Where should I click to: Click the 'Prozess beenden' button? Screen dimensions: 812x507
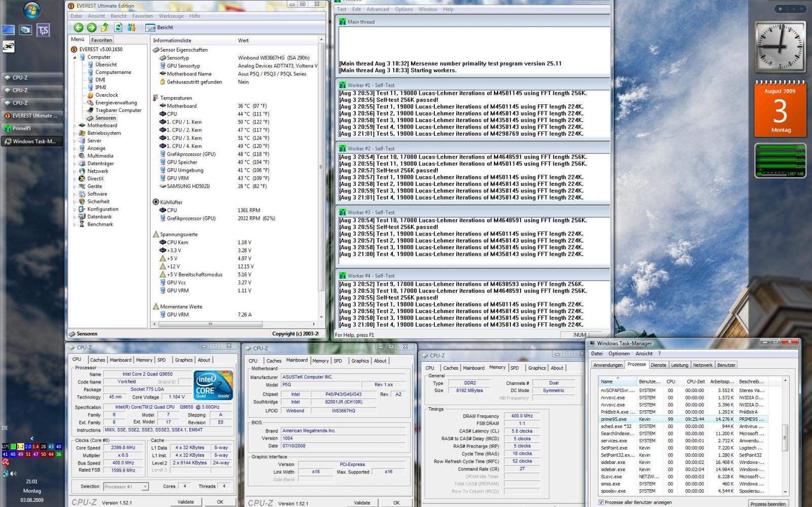click(x=767, y=503)
